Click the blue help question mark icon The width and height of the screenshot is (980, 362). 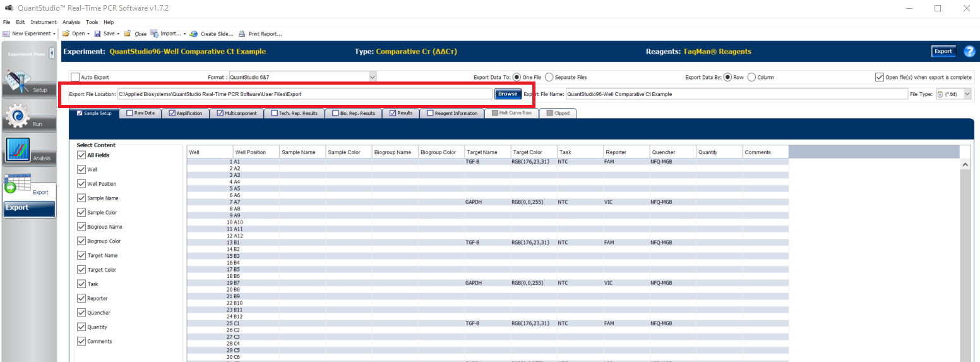pos(970,51)
